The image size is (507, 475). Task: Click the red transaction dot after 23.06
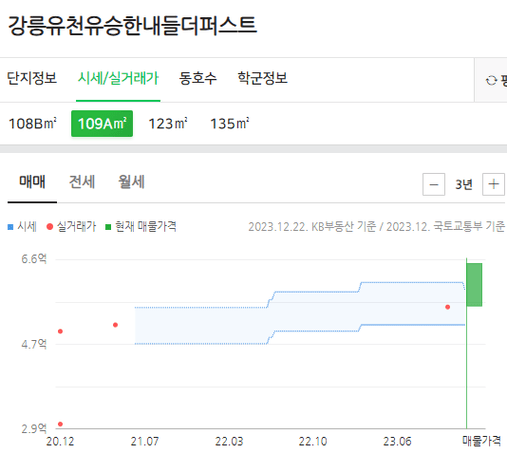(x=448, y=307)
